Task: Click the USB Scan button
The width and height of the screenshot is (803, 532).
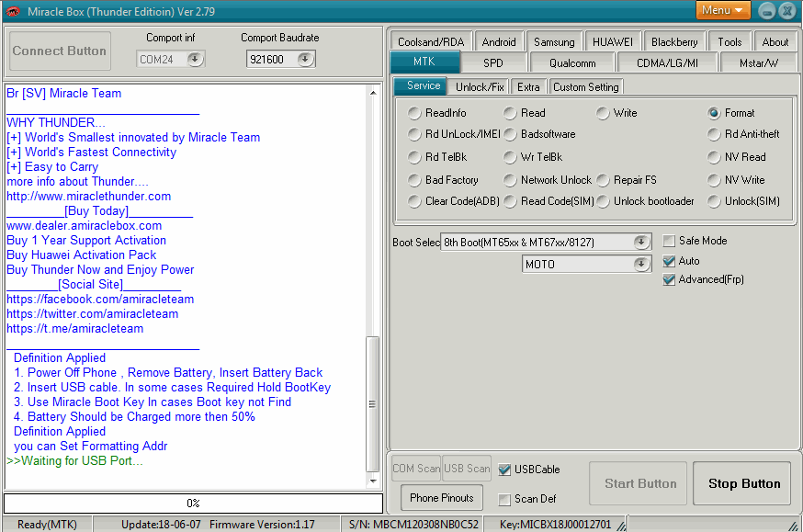Action: pyautogui.click(x=467, y=469)
